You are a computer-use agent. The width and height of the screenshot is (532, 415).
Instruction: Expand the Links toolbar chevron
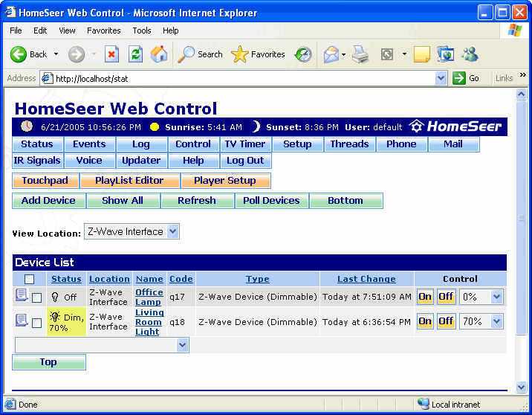click(523, 74)
